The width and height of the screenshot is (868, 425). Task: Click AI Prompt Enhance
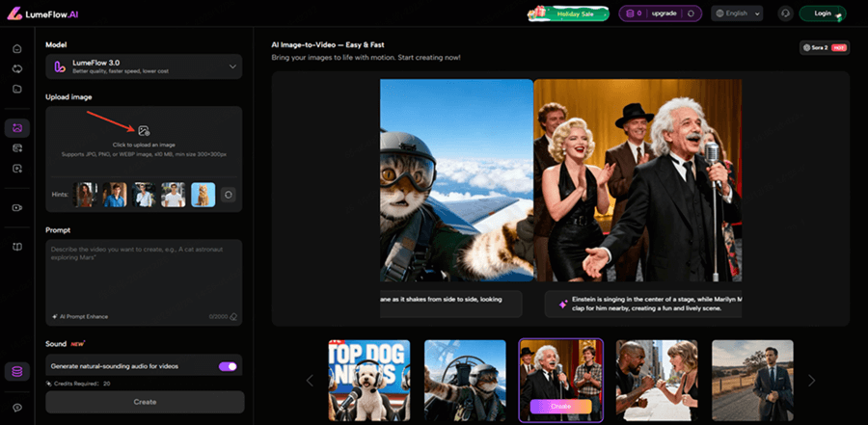[x=80, y=316]
